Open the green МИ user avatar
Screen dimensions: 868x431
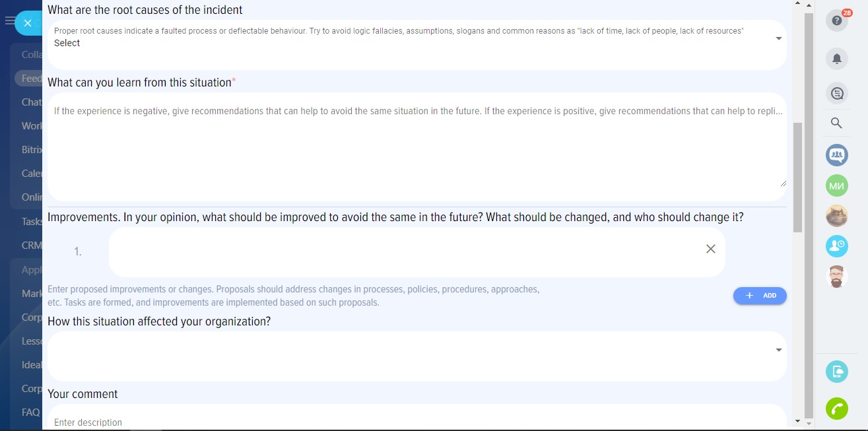[x=836, y=186]
